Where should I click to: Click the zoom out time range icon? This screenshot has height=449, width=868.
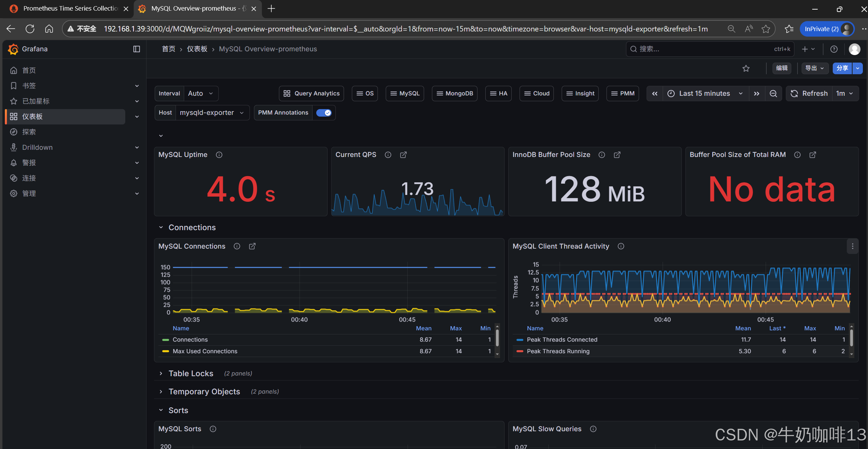(773, 93)
